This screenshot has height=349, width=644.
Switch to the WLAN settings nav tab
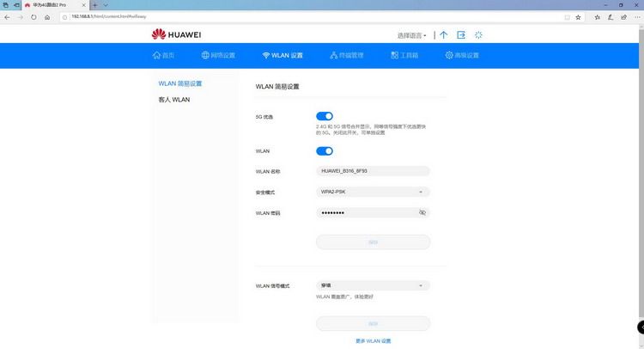283,55
